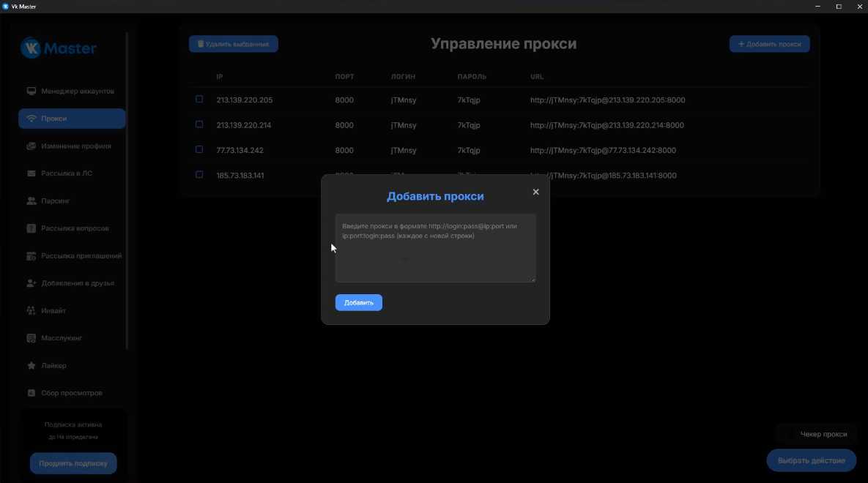Screen dimensions: 868x483
Task: Click the Account Manager monitor icon
Action: (31, 91)
